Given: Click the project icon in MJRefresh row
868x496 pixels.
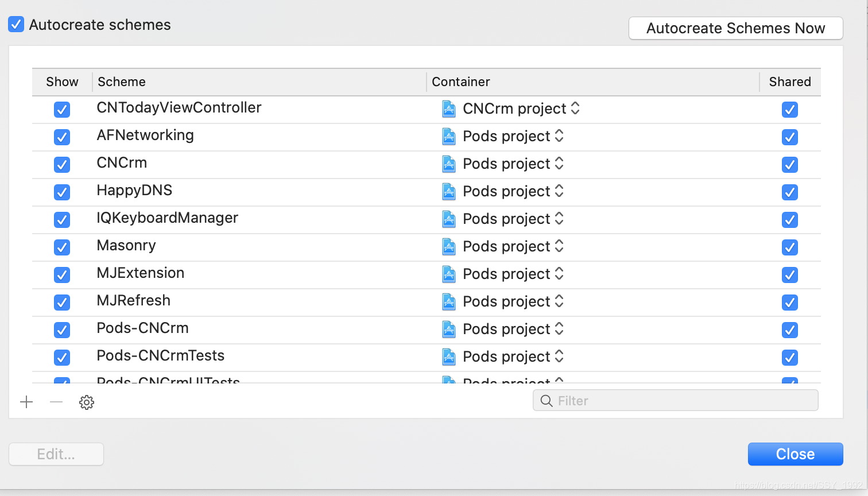Looking at the screenshot, I should [x=449, y=301].
